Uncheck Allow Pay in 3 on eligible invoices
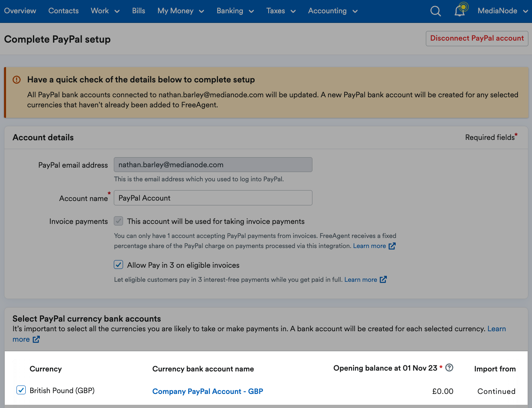Image resolution: width=532 pixels, height=408 pixels. (x=119, y=264)
